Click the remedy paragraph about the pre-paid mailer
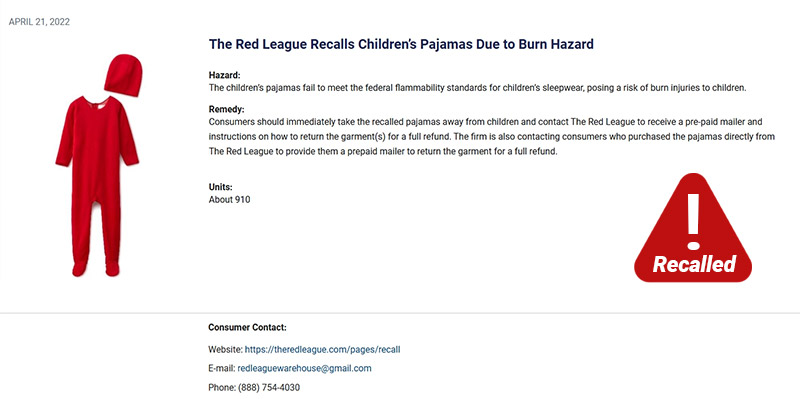Image resolution: width=800 pixels, height=399 pixels. click(x=492, y=137)
